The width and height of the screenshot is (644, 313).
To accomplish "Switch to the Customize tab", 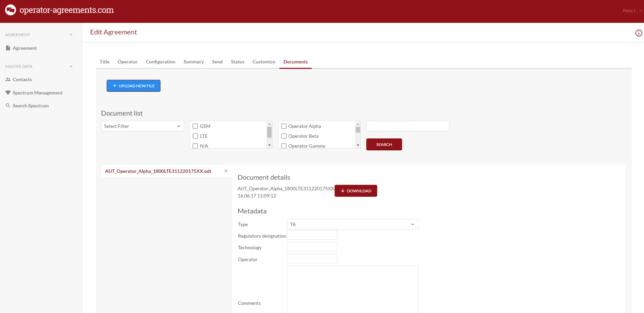I will coord(263,62).
